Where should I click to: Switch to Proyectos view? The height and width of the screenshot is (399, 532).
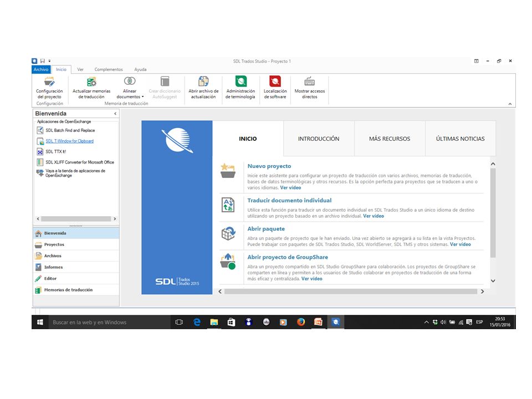(76, 244)
